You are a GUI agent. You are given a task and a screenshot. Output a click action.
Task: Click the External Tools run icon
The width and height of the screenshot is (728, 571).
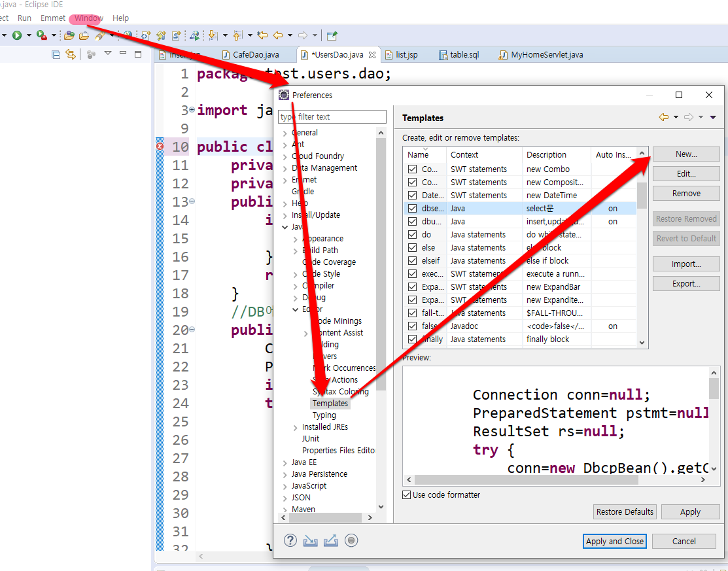(41, 35)
